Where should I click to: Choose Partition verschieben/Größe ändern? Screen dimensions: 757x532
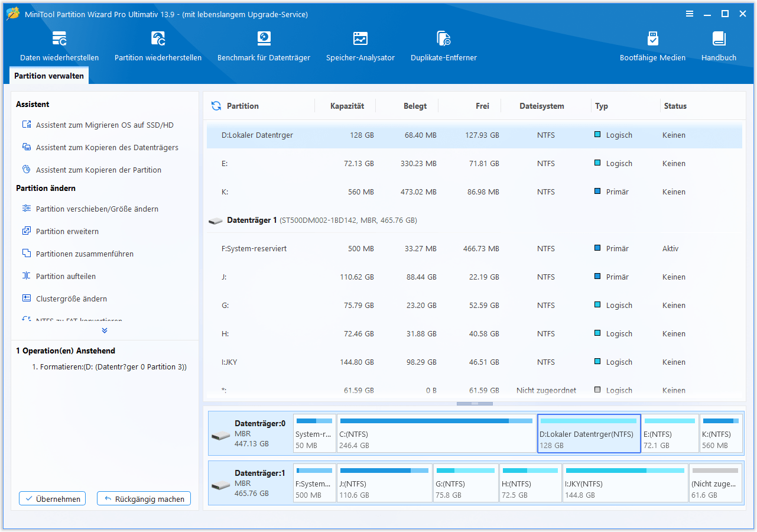(x=97, y=209)
